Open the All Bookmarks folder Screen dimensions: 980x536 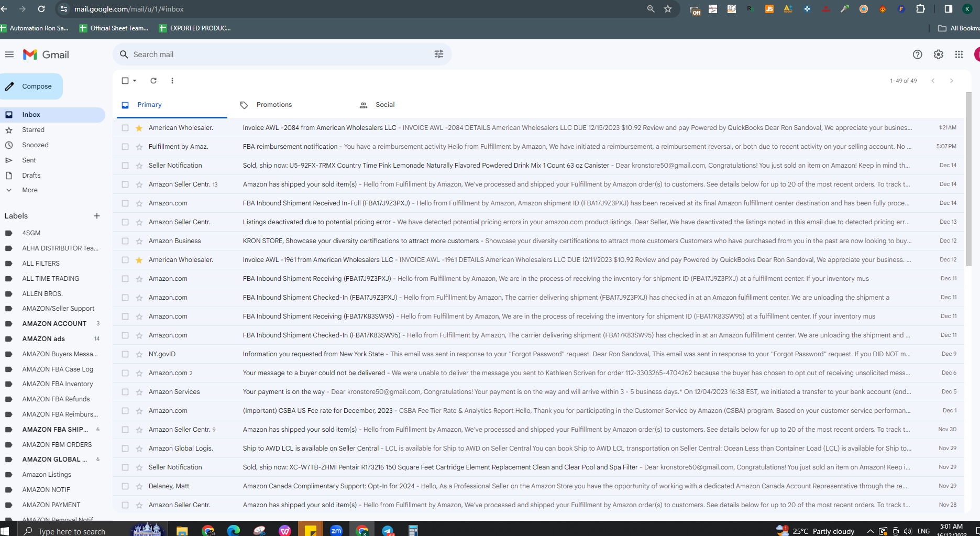(x=959, y=28)
